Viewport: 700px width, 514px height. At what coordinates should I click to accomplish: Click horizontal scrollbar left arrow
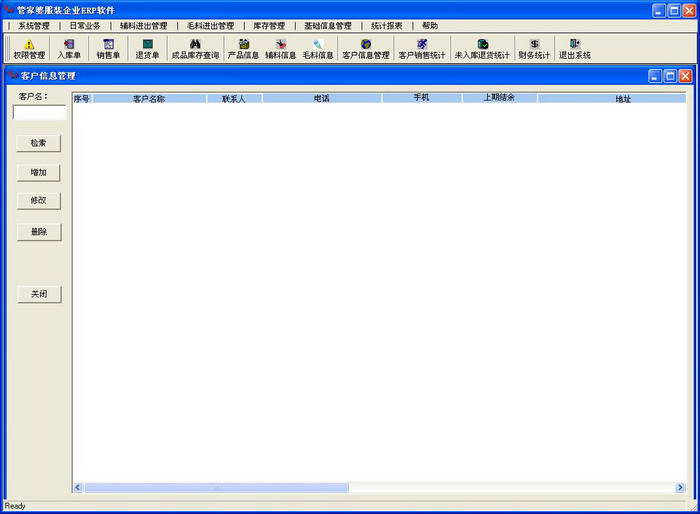pos(78,487)
